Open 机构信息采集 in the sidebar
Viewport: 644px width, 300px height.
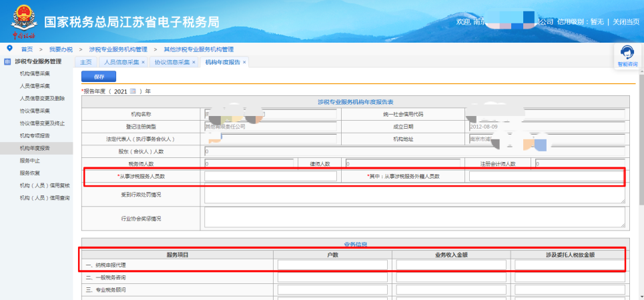[x=35, y=73]
